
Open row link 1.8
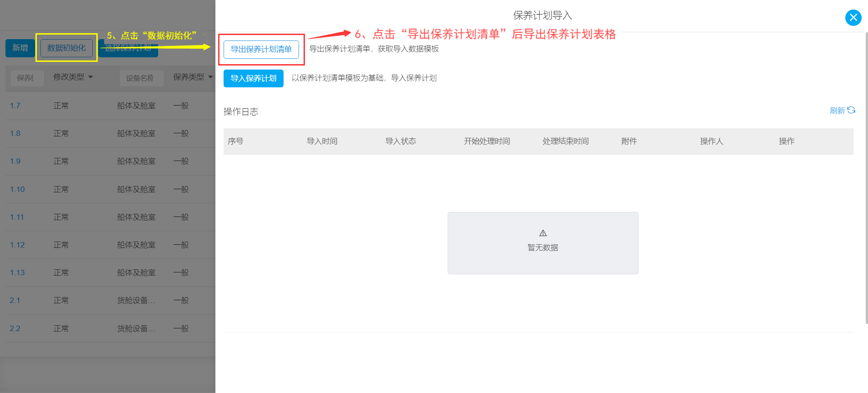15,133
